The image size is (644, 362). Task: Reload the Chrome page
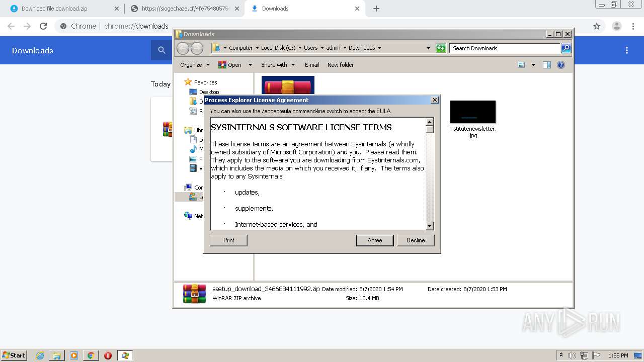pyautogui.click(x=43, y=26)
